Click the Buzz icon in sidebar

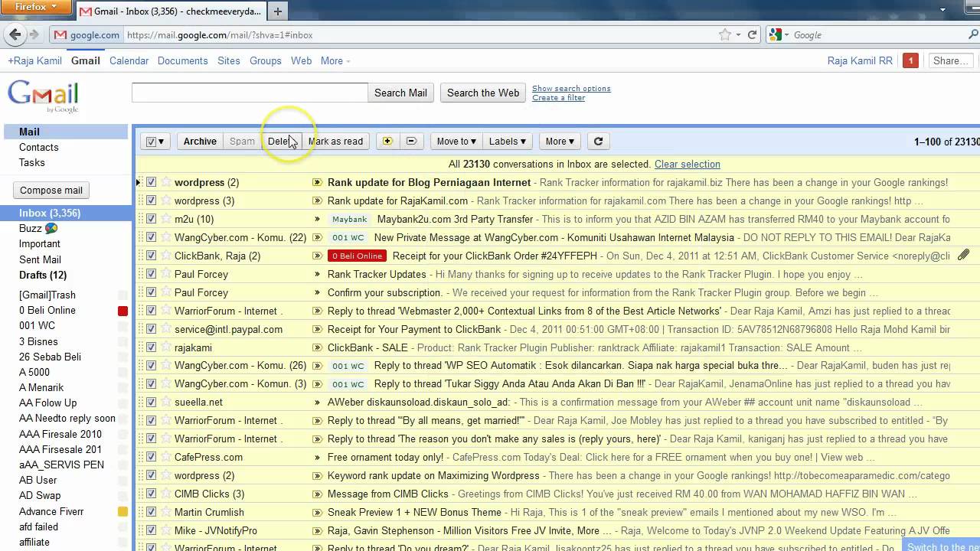coord(51,228)
